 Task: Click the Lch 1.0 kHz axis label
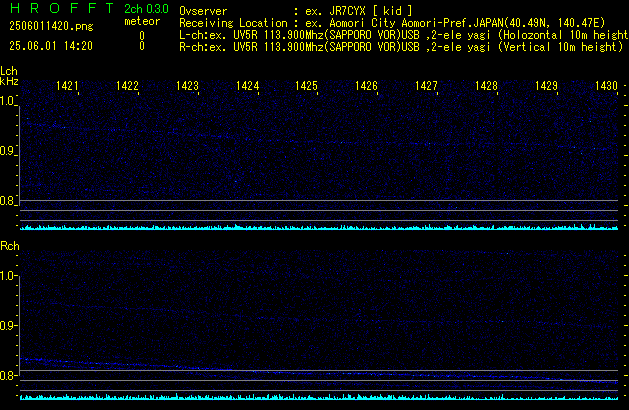click(x=7, y=101)
